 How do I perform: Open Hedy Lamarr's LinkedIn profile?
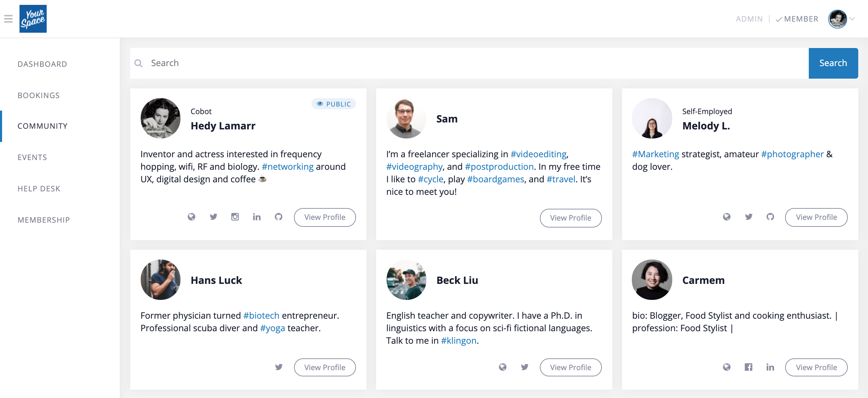click(257, 216)
